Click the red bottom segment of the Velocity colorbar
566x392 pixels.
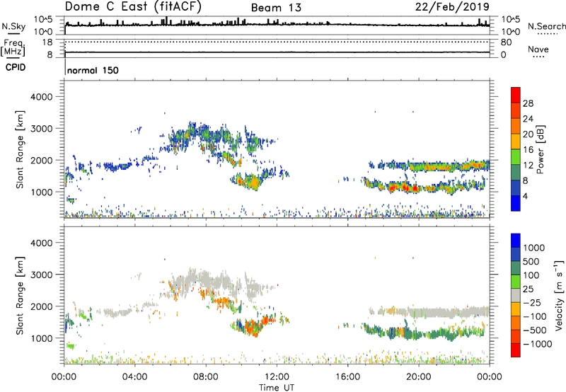pyautogui.click(x=516, y=350)
